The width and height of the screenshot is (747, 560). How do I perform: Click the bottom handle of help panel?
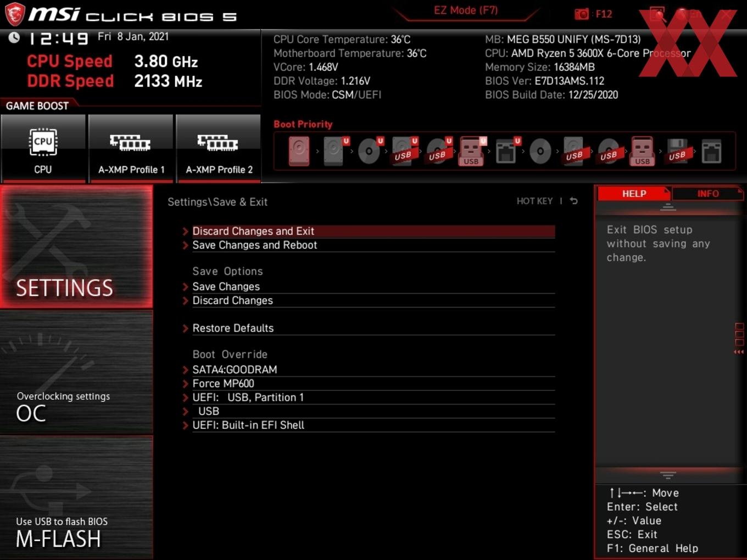point(668,475)
